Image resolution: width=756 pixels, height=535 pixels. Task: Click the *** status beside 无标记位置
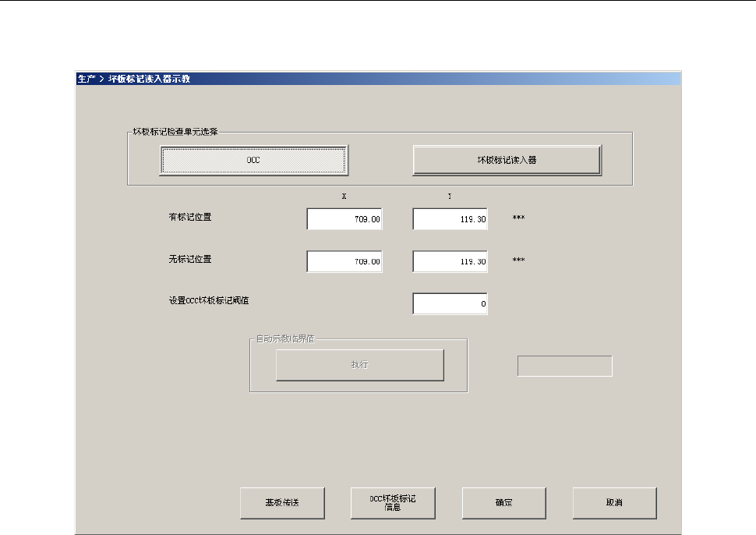tap(519, 260)
